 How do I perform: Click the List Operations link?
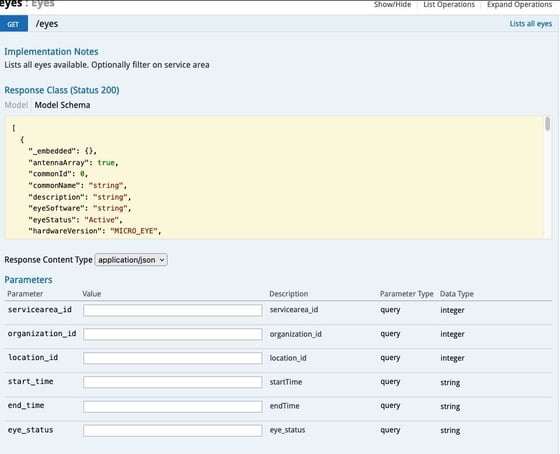coord(449,4)
